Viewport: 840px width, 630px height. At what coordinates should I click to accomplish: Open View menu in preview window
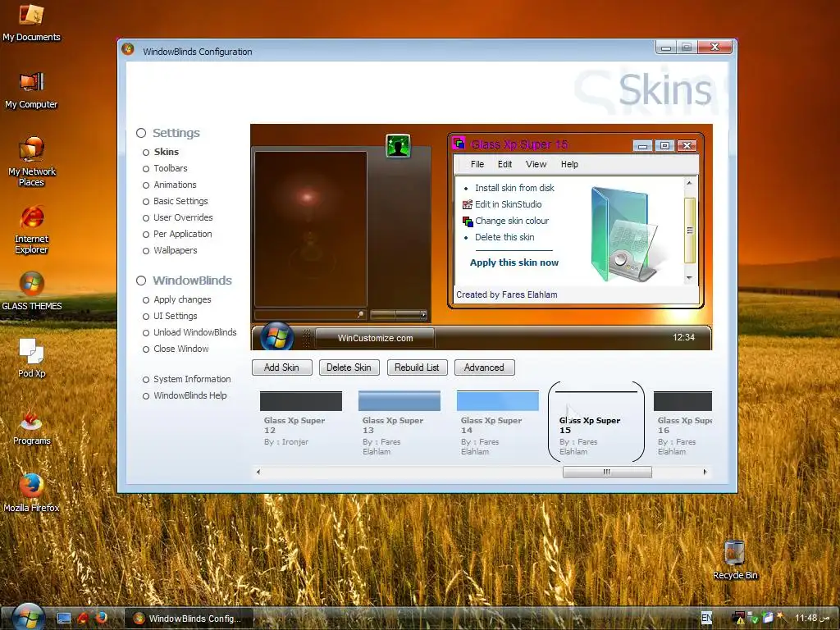pyautogui.click(x=536, y=164)
